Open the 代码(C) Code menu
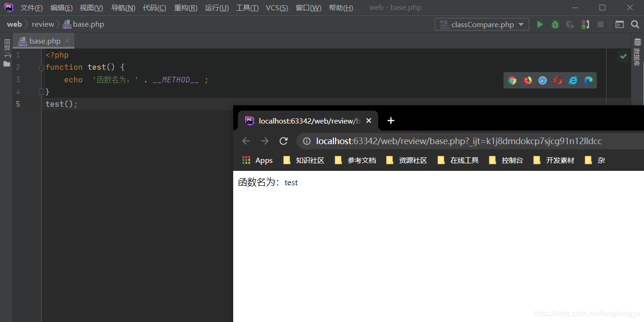This screenshot has height=322, width=644. 155,7
